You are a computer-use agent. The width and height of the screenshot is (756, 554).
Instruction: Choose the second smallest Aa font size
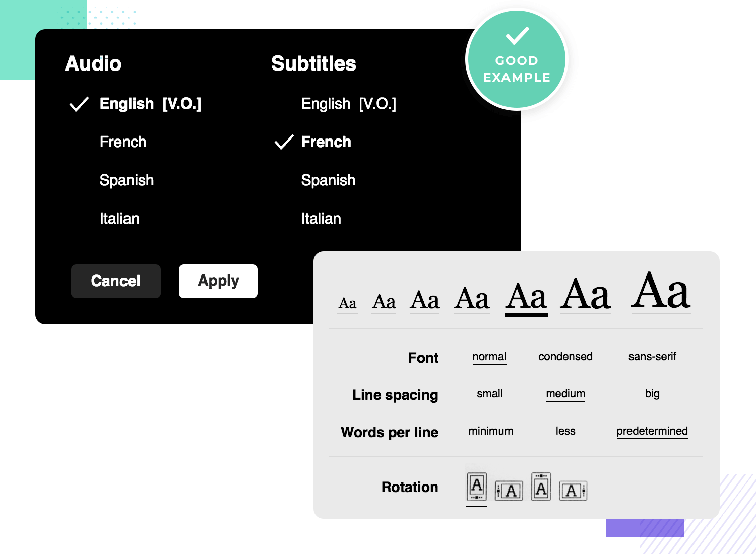click(384, 302)
